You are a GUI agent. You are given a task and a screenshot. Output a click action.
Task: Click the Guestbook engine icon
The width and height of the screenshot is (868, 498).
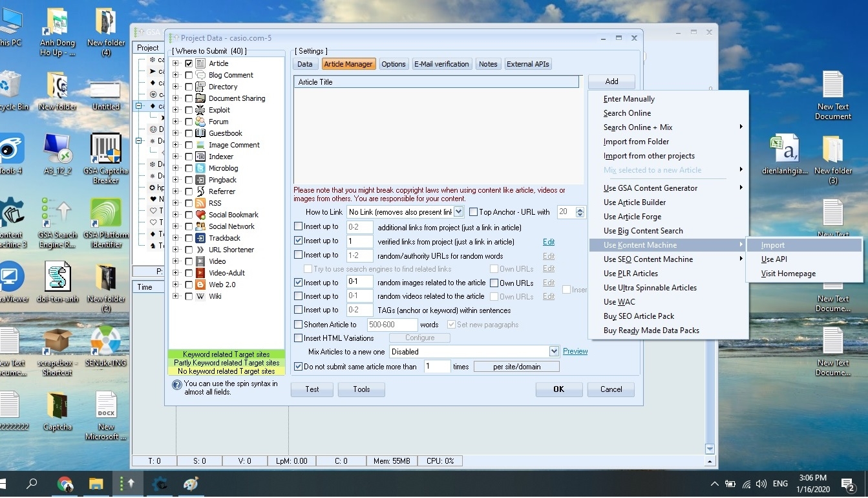point(200,133)
